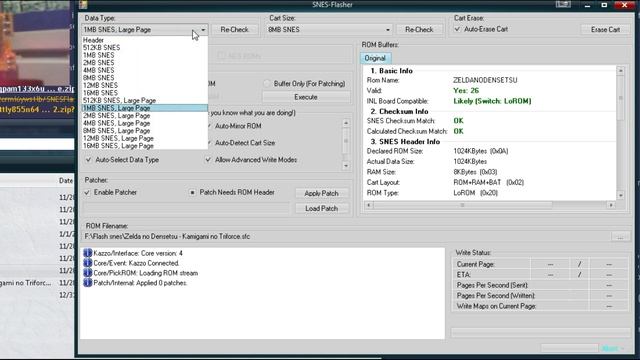Choose 1MB SNES option in list
This screenshot has height=360, width=640.
coord(99,55)
